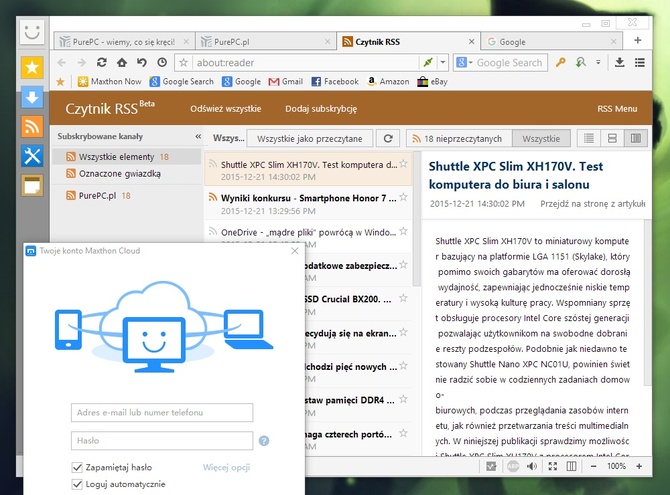Open a new tab with plus button
670x495 pixels.
(638, 41)
